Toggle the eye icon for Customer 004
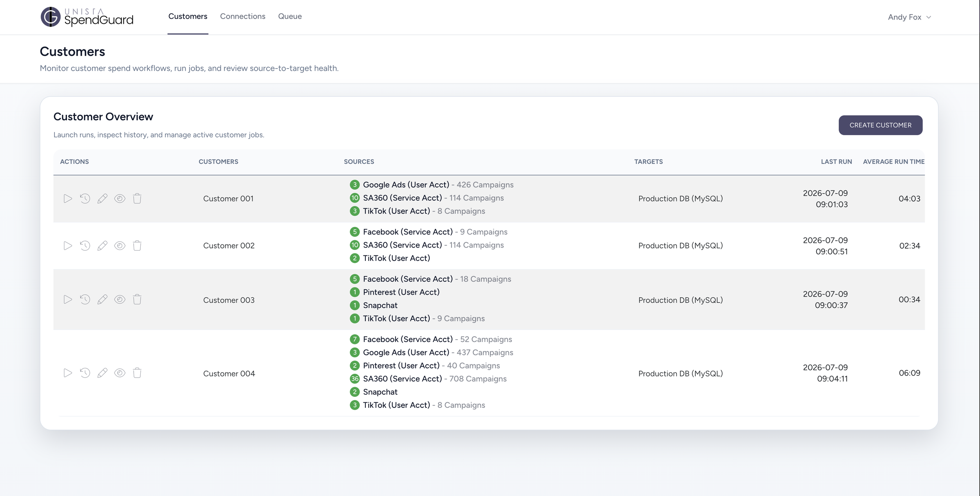 pyautogui.click(x=120, y=373)
